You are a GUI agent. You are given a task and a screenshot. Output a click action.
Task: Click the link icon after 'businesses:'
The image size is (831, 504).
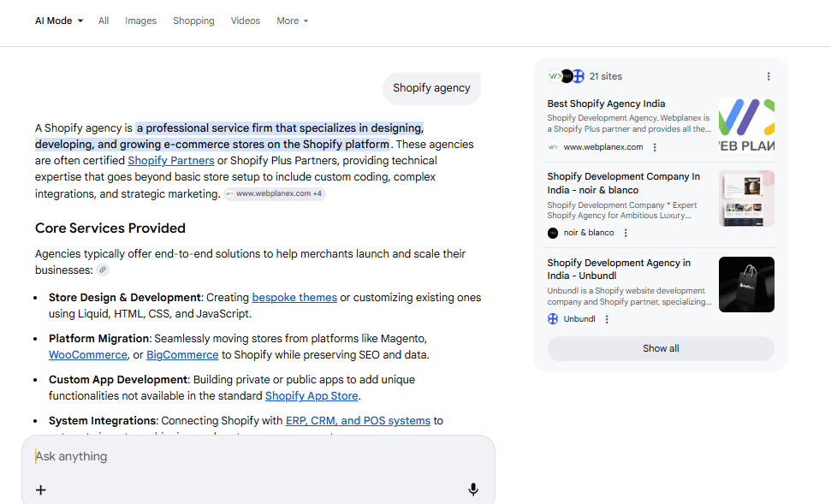[x=103, y=270]
